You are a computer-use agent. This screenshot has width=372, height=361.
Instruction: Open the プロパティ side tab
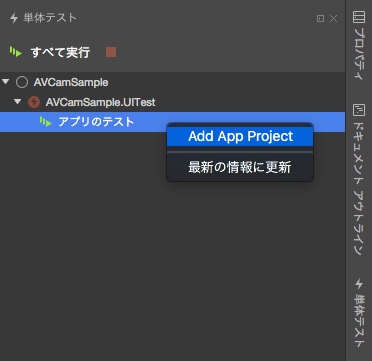tap(359, 45)
